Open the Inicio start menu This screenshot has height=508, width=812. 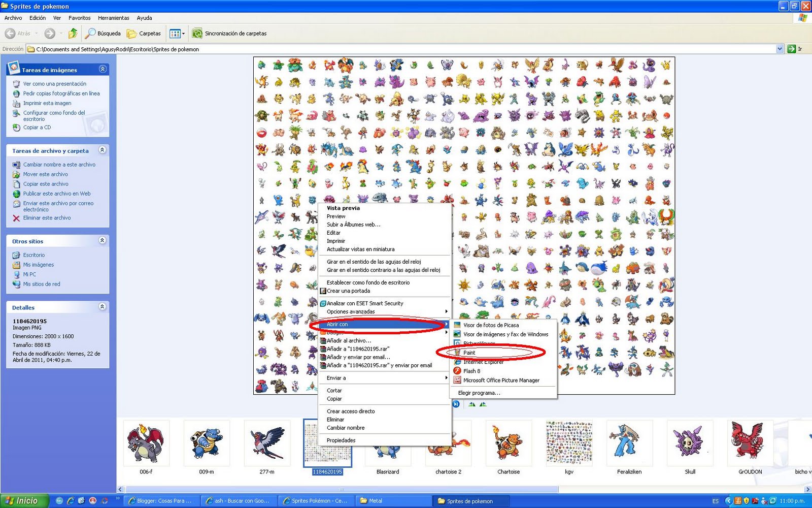[x=24, y=501]
